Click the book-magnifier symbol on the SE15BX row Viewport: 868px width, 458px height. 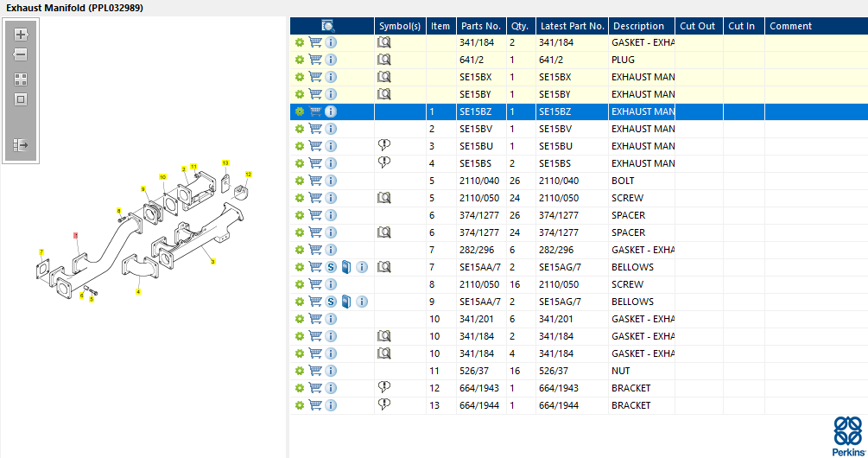click(384, 77)
